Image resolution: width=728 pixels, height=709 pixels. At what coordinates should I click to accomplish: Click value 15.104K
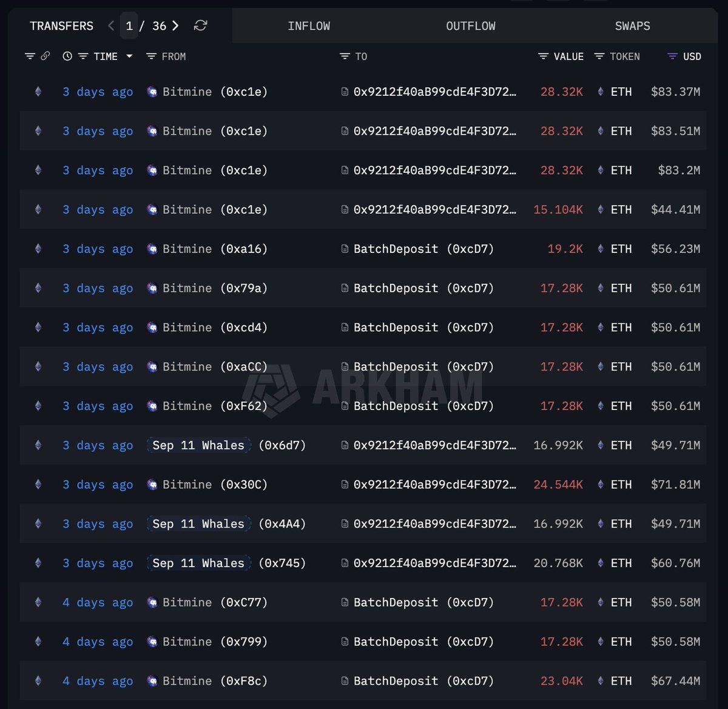click(558, 209)
